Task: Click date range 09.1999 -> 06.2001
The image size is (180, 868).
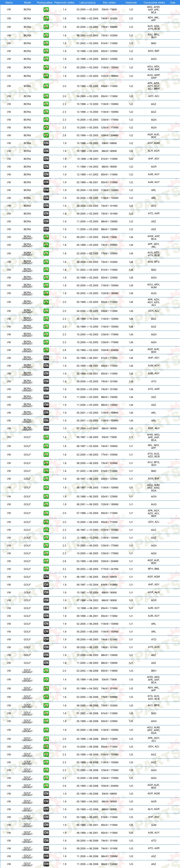Action: tap(87, 616)
